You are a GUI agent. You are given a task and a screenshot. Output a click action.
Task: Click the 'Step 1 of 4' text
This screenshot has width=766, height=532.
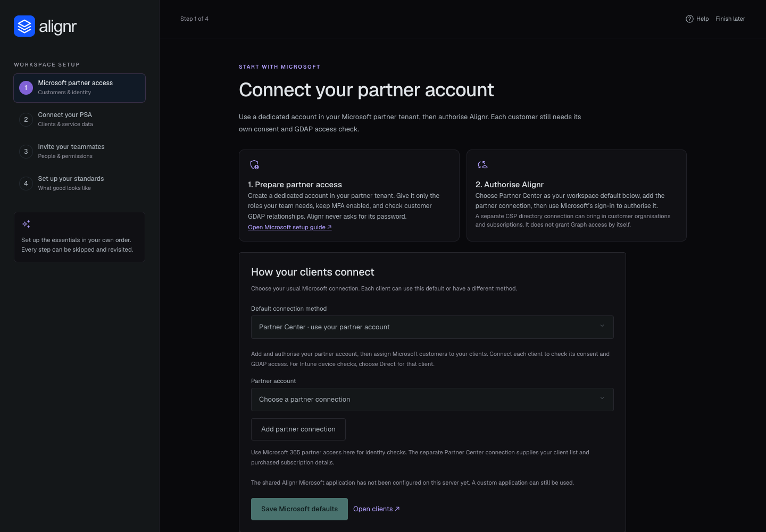point(194,19)
